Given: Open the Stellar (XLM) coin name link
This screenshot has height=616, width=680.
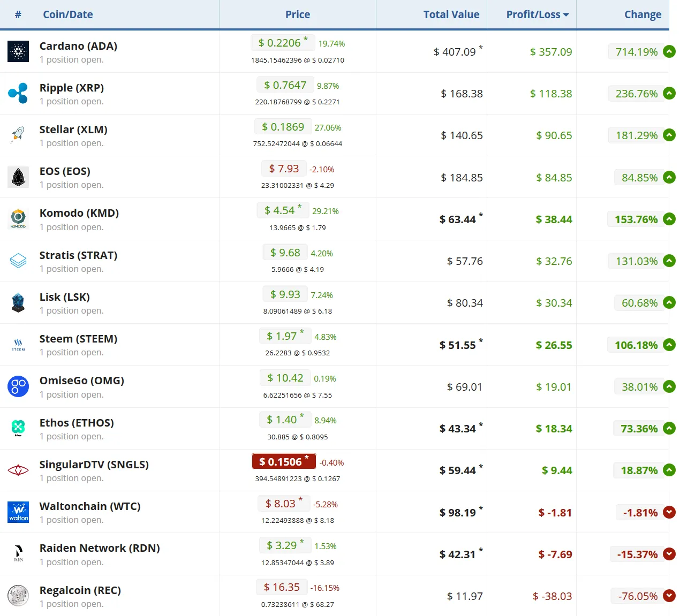Looking at the screenshot, I should point(73,130).
